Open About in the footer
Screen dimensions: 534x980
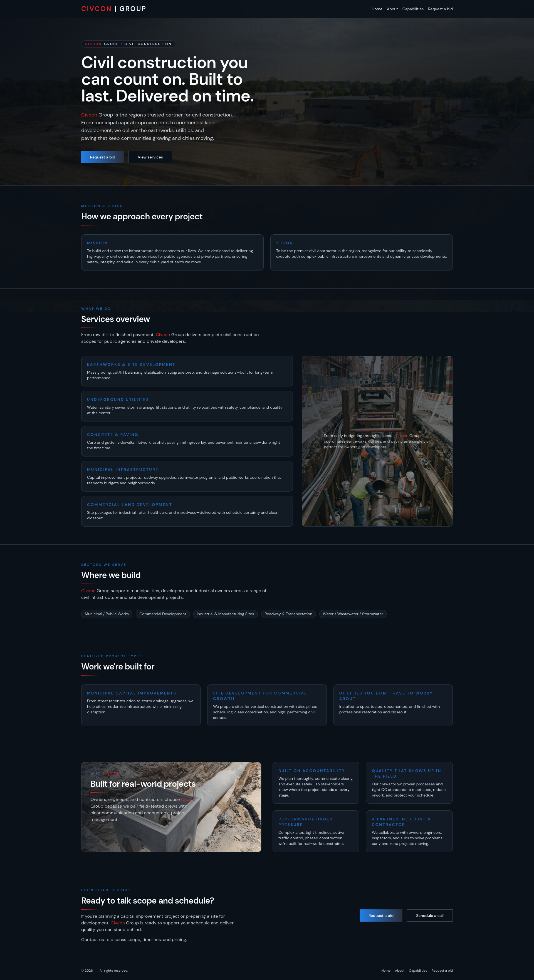400,971
